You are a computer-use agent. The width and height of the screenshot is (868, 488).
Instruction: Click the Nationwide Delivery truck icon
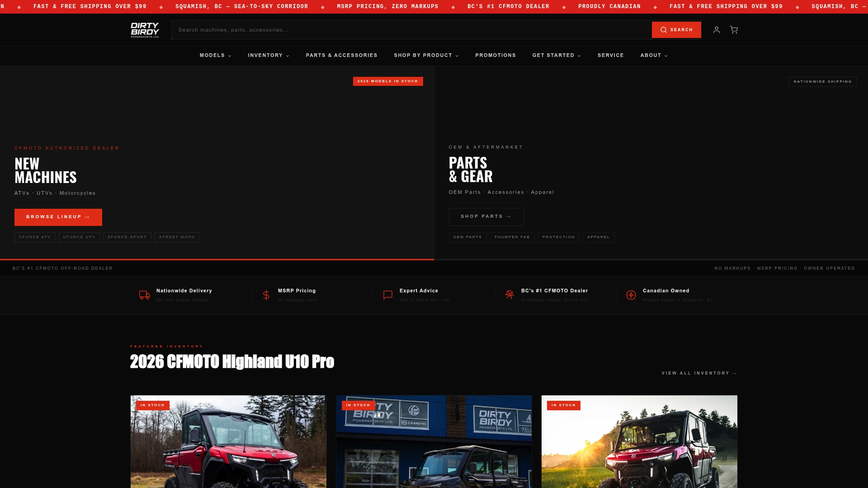(145, 295)
